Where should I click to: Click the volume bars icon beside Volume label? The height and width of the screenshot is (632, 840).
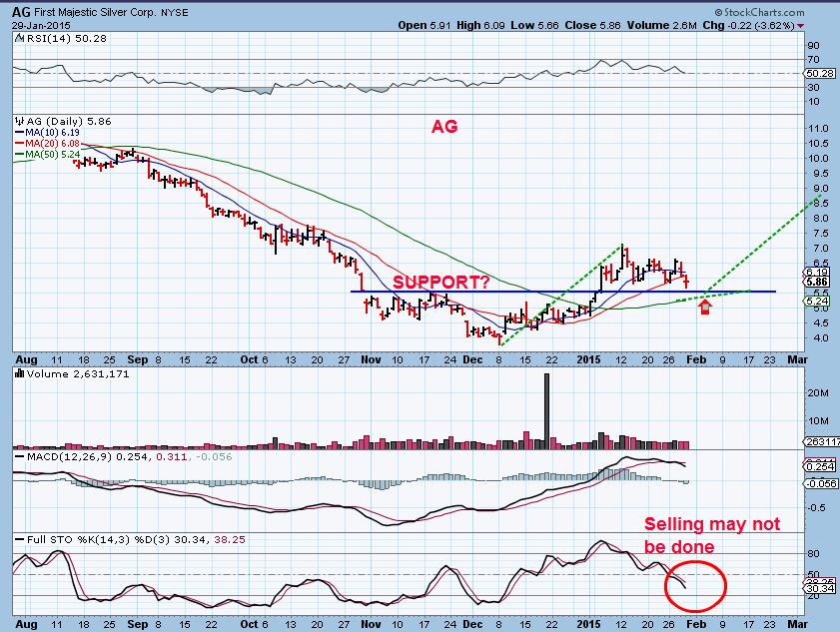(x=20, y=373)
